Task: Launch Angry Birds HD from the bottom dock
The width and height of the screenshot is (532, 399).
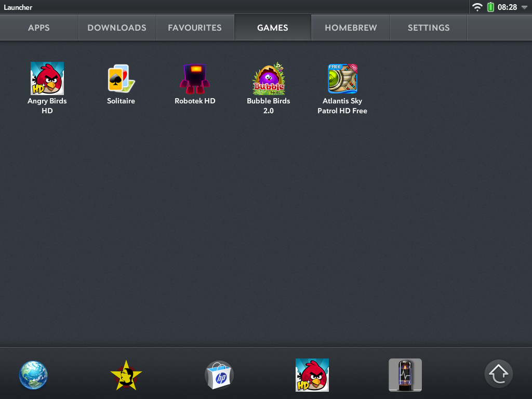Action: (312, 375)
